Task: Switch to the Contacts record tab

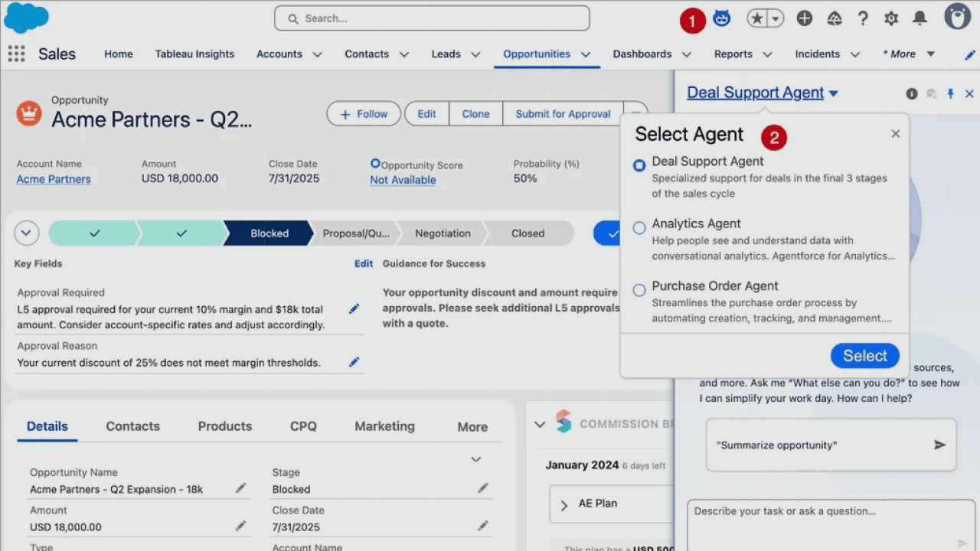Action: pos(133,426)
